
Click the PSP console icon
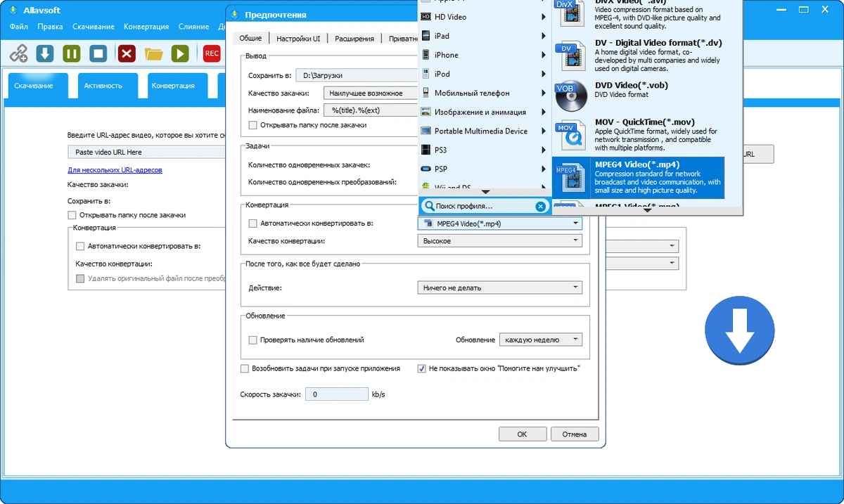click(x=426, y=169)
